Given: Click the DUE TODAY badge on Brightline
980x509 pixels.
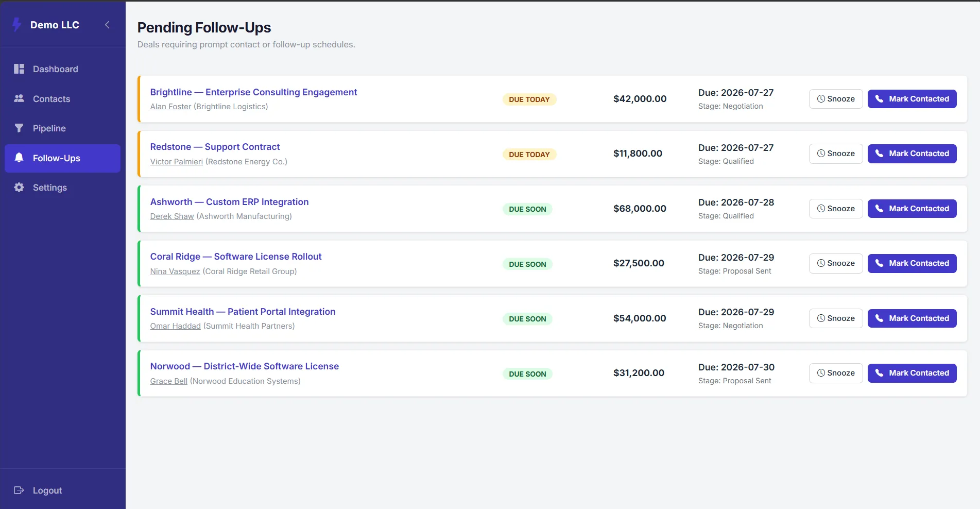Looking at the screenshot, I should click(x=529, y=99).
